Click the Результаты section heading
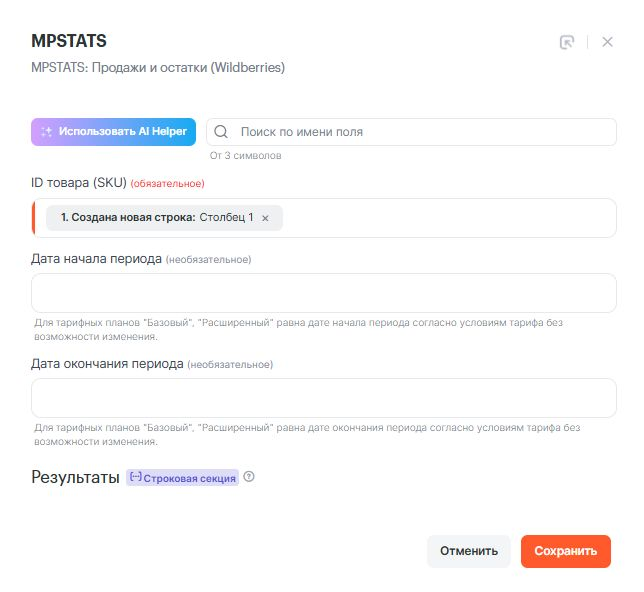644x592 pixels. tap(76, 478)
